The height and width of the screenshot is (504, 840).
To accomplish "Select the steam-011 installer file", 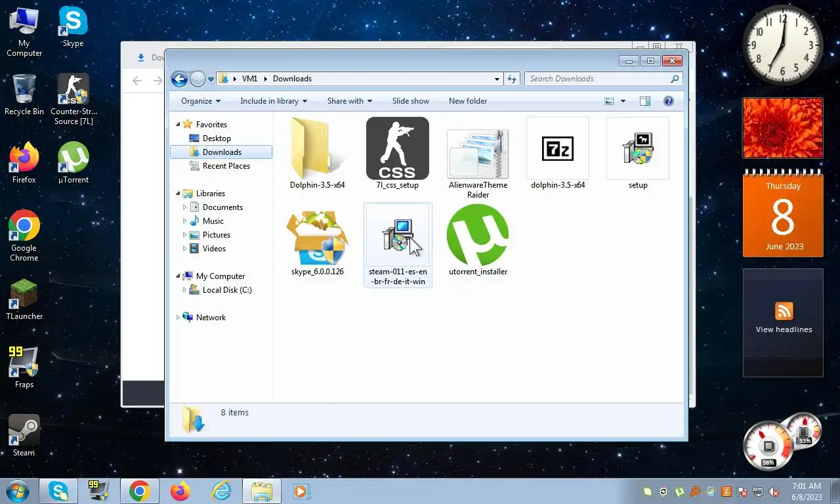I will pos(398,245).
